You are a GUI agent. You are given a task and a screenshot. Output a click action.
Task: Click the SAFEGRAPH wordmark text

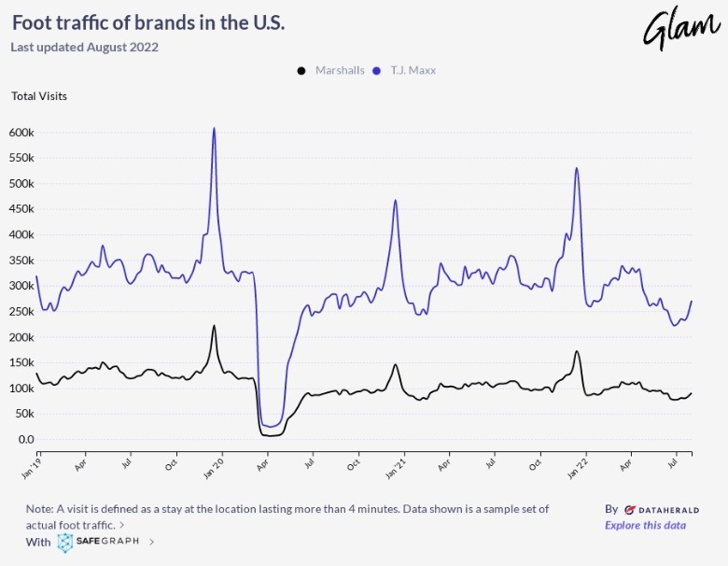109,542
